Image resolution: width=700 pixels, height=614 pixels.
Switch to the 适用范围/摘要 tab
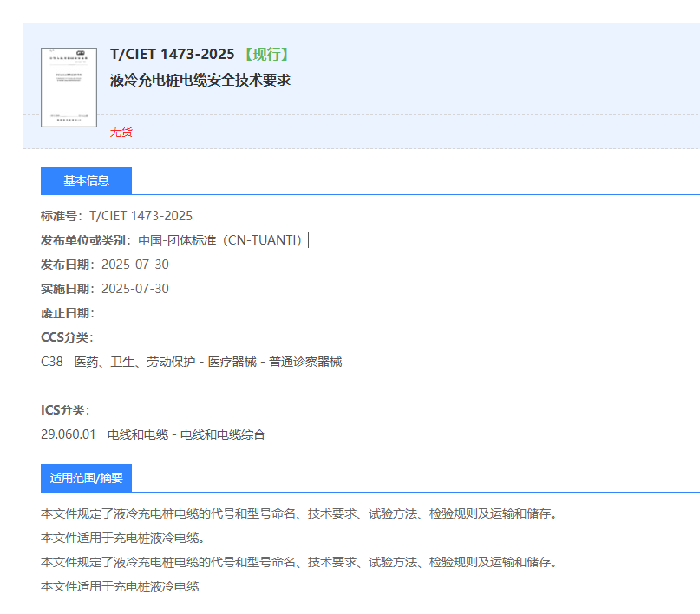pyautogui.click(x=86, y=477)
